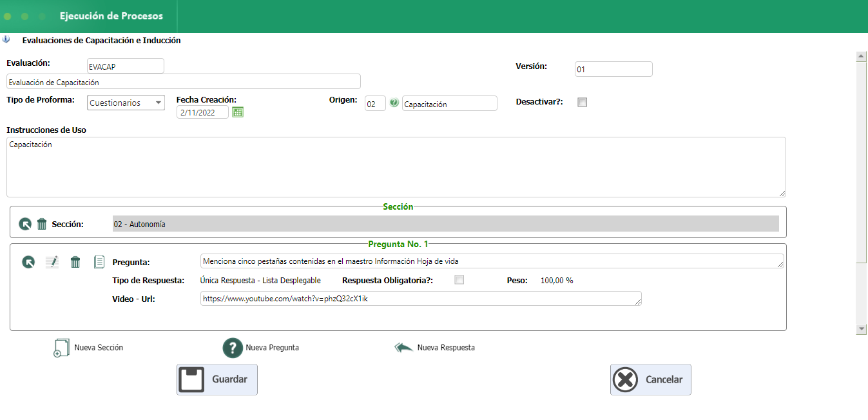The width and height of the screenshot is (868, 420).
Task: Toggle the Desactivar? checkbox
Action: click(583, 102)
